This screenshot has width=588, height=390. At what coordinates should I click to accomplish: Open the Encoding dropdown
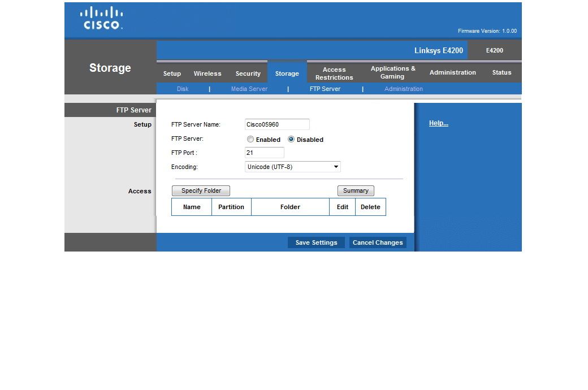(292, 167)
